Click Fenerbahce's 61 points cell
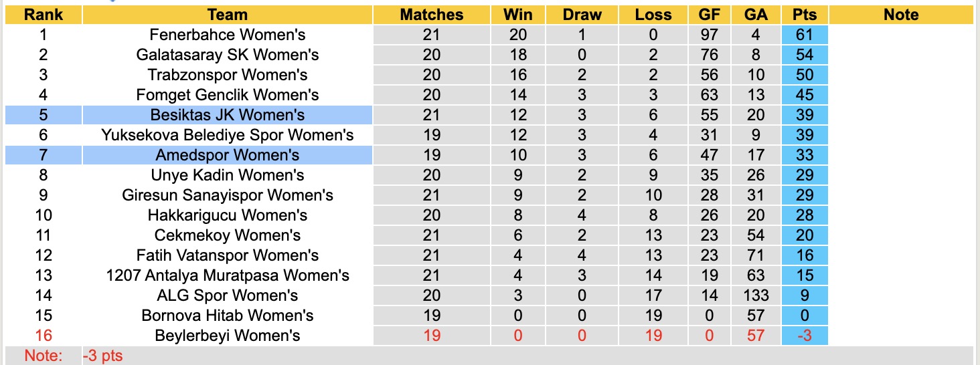The image size is (980, 365). pos(804,35)
